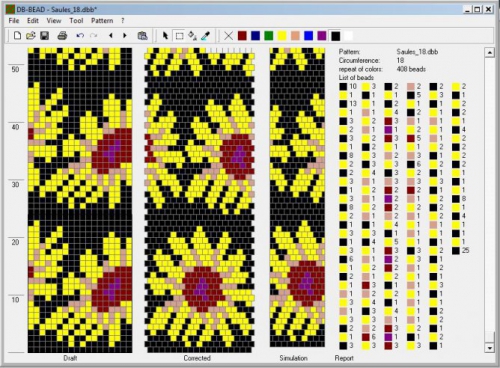The image size is (500, 368).
Task: Click the report scrollbar up arrow
Action: coord(489,52)
